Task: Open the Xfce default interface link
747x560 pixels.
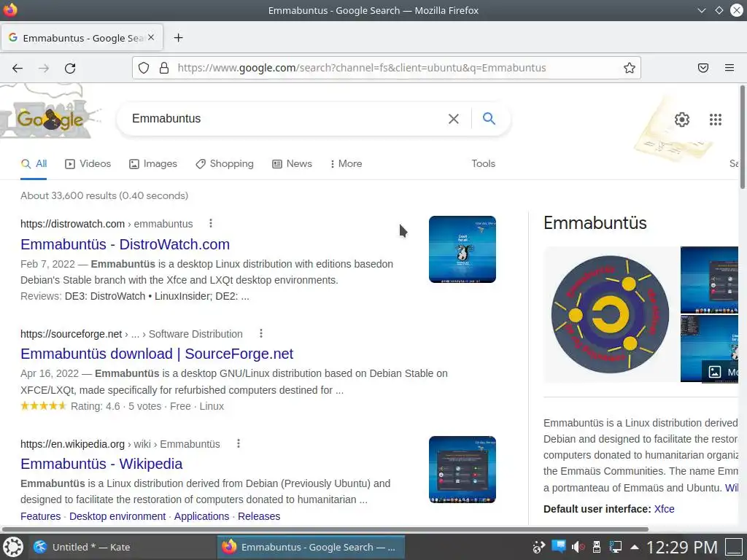Action: click(x=664, y=509)
